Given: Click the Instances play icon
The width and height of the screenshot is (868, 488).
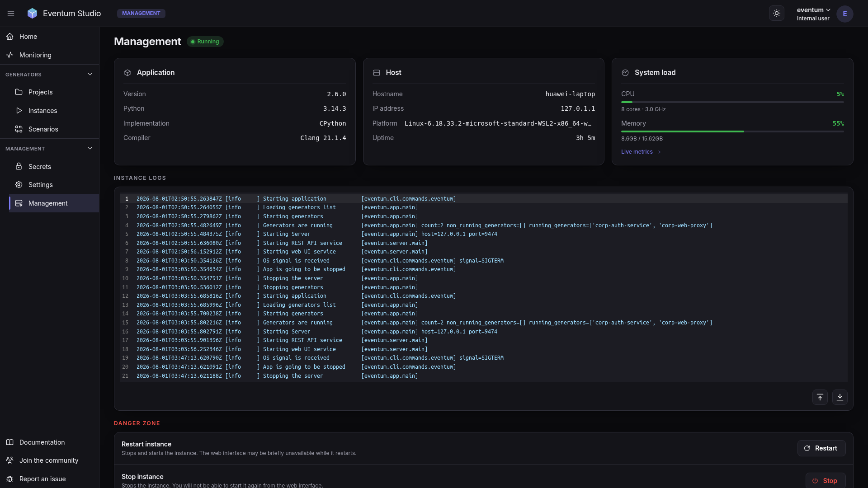Looking at the screenshot, I should point(19,111).
